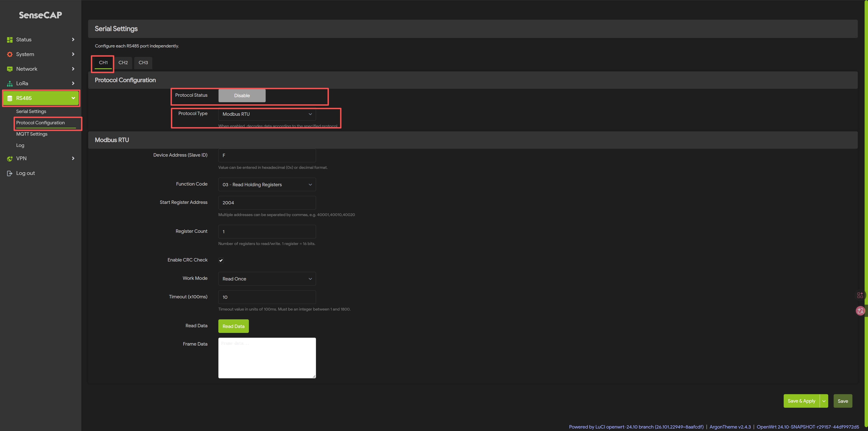Open the Work Mode dropdown
The width and height of the screenshot is (868, 431).
click(267, 279)
